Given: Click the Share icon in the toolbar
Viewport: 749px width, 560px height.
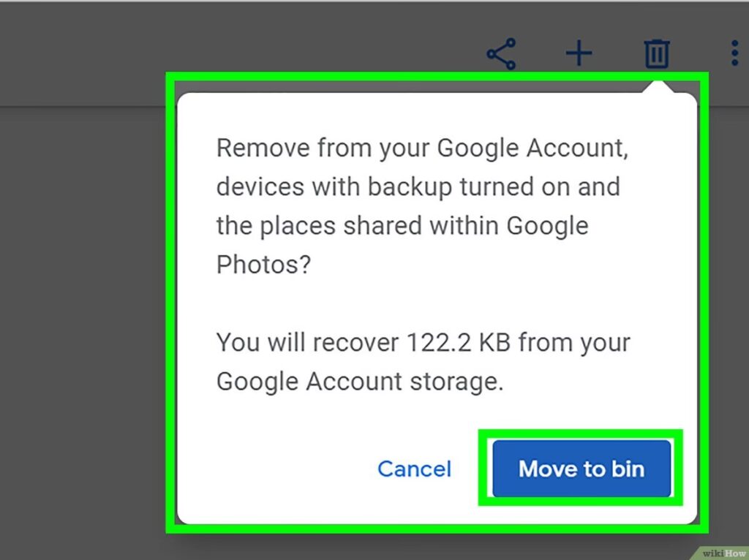Looking at the screenshot, I should [501, 54].
